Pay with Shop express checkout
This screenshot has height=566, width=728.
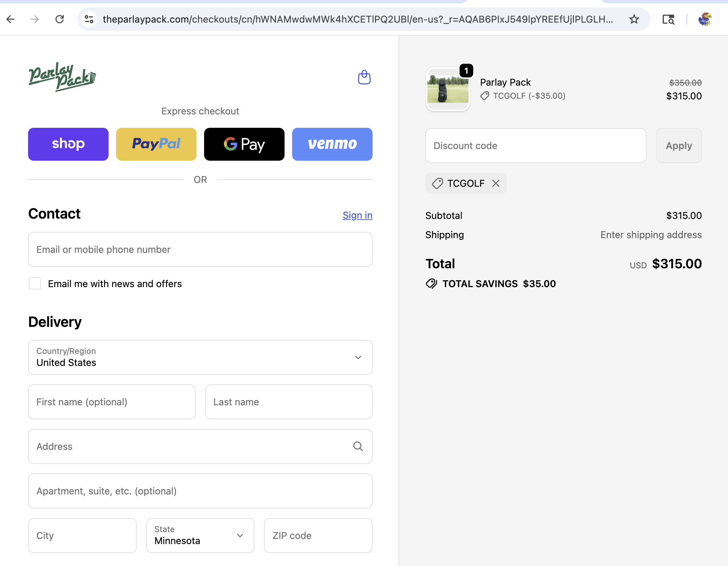pyautogui.click(x=68, y=144)
